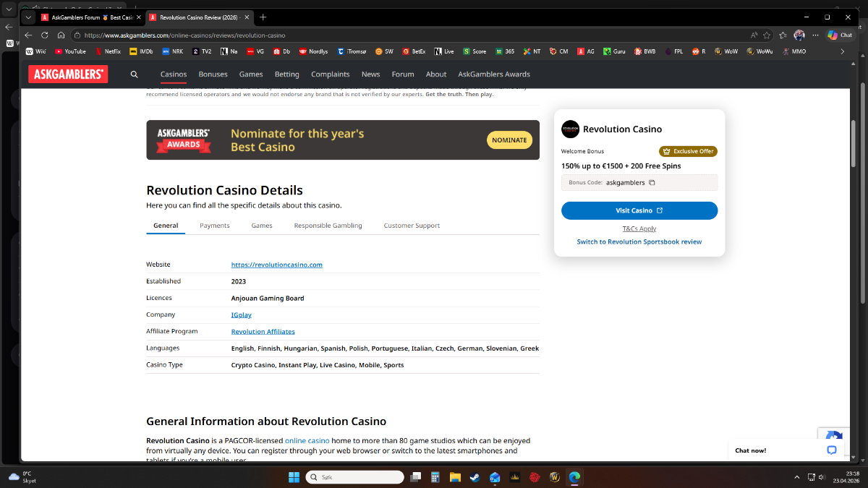Click the AskGamblers logo
The width and height of the screenshot is (868, 488).
click(x=68, y=74)
